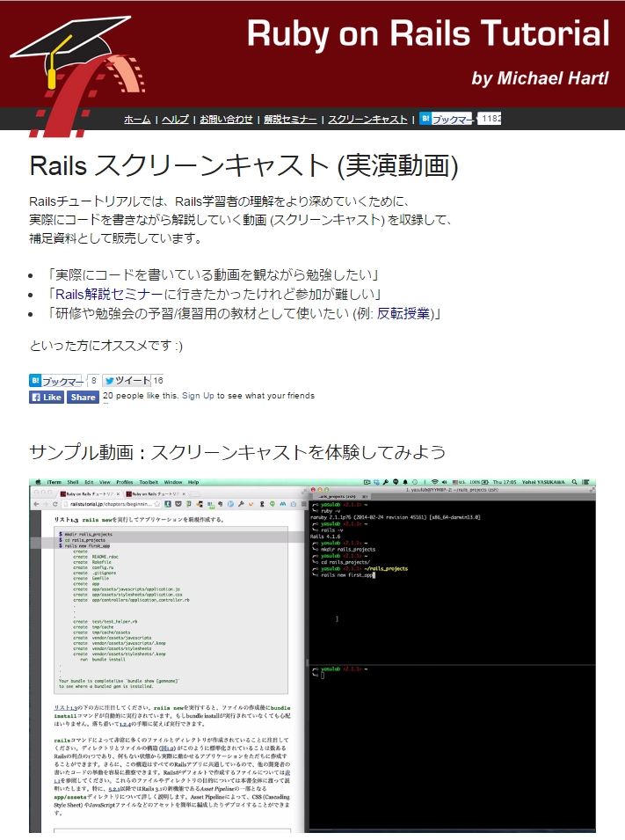
Task: Click the 1182 bookmark count
Action: (x=490, y=119)
